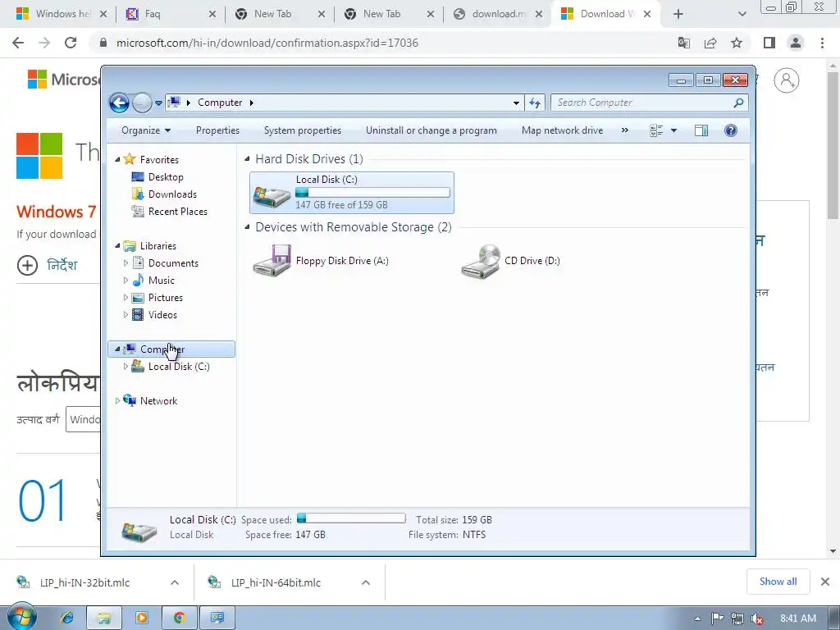The image size is (840, 630).
Task: Click the Change your view icon
Action: tap(656, 130)
